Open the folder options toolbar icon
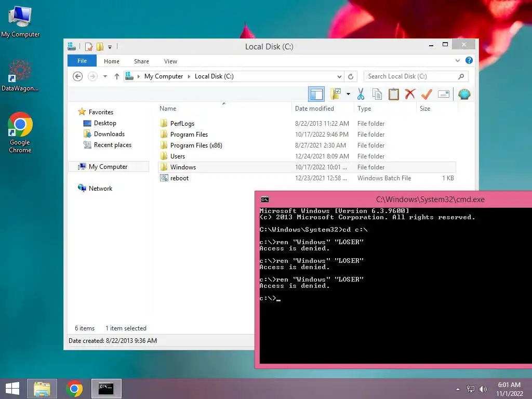 pos(336,94)
